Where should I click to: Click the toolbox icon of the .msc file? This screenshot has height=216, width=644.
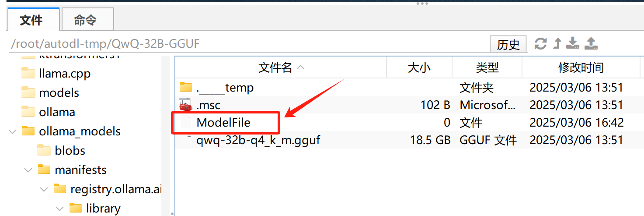click(x=186, y=105)
